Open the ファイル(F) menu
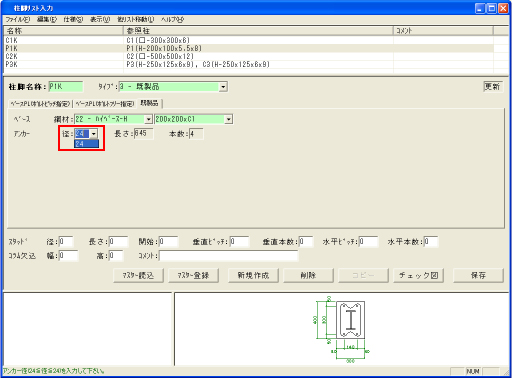The image size is (512, 378). [18, 19]
